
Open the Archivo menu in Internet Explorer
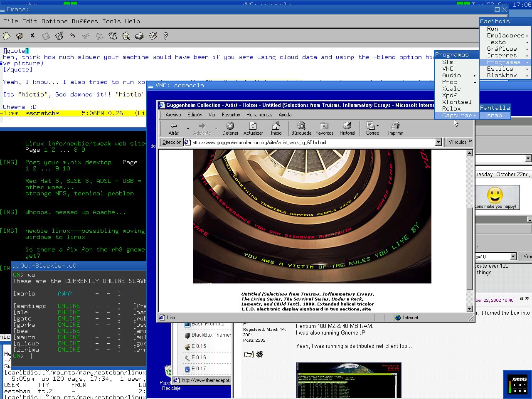click(x=173, y=115)
